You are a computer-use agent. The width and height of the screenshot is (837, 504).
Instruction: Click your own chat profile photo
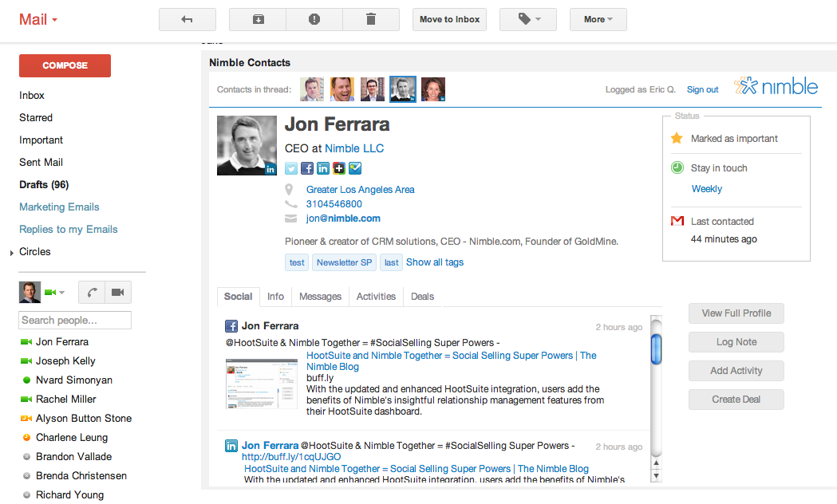click(30, 292)
